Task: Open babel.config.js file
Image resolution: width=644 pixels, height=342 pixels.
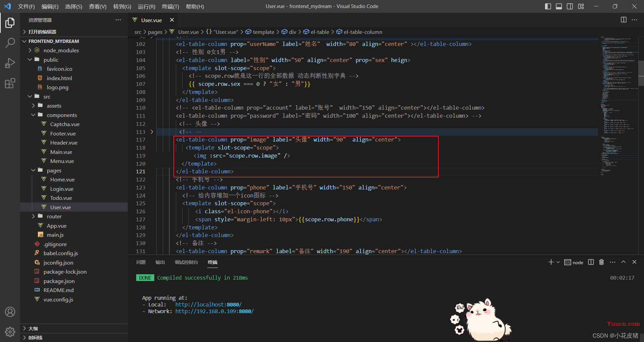Action: coord(74,253)
